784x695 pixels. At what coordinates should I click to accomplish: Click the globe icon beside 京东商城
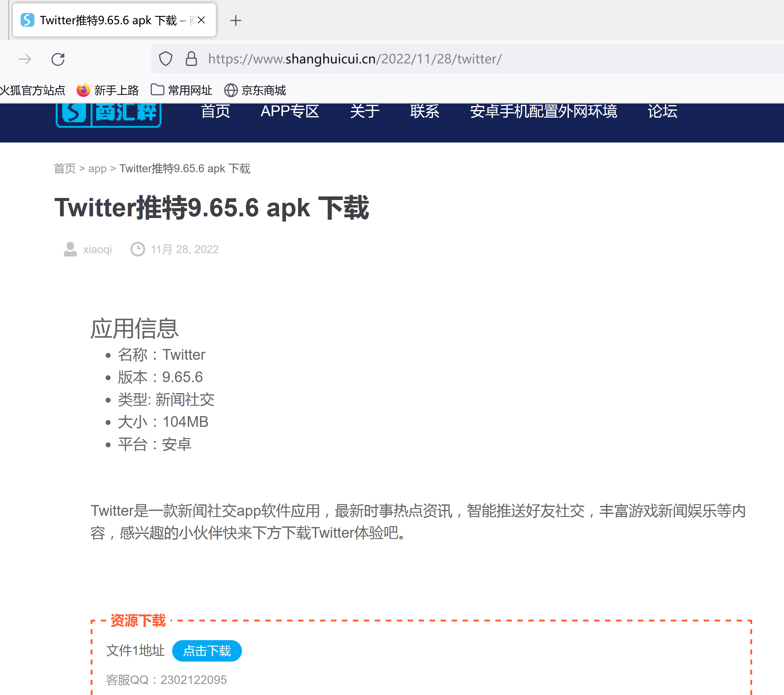pyautogui.click(x=231, y=91)
